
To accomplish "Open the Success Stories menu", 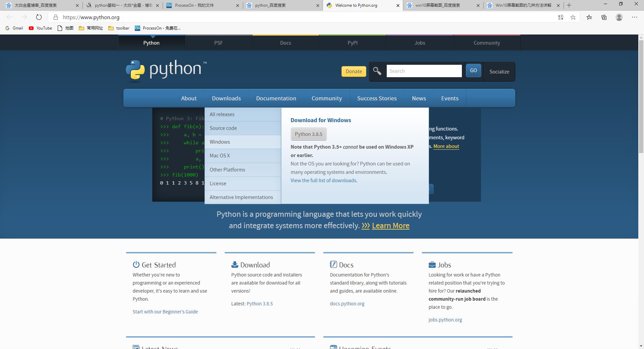I will tap(377, 98).
